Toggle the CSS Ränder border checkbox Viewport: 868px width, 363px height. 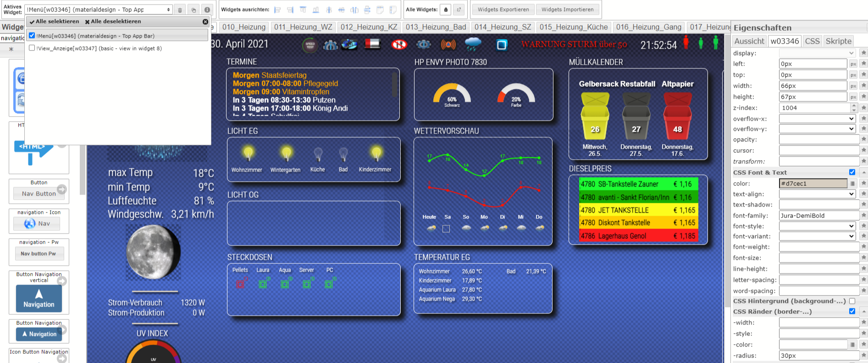[852, 311]
